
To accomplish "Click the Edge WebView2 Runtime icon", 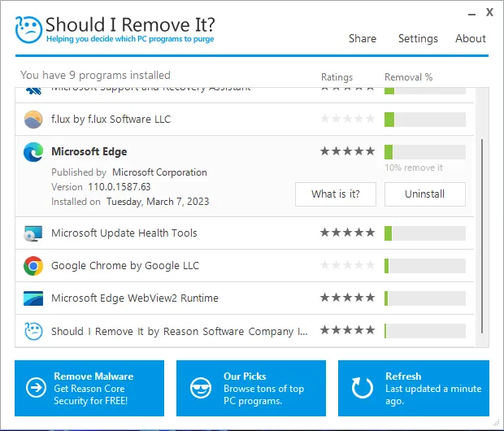I will click(x=33, y=298).
